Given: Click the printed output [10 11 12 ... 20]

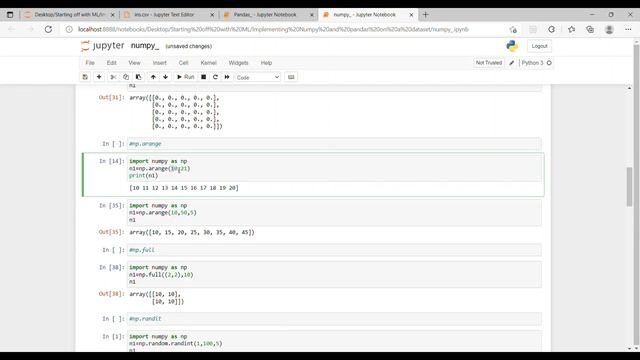Looking at the screenshot, I should coord(184,188).
